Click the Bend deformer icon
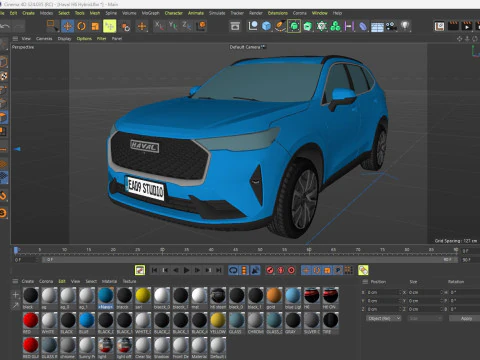480x360 pixels. (363, 26)
